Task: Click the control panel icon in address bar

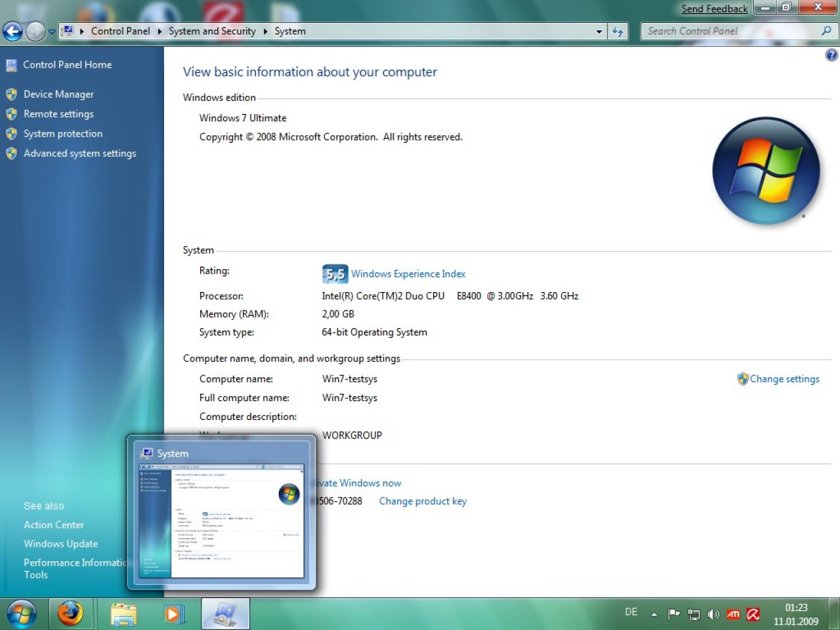Action: click(68, 31)
